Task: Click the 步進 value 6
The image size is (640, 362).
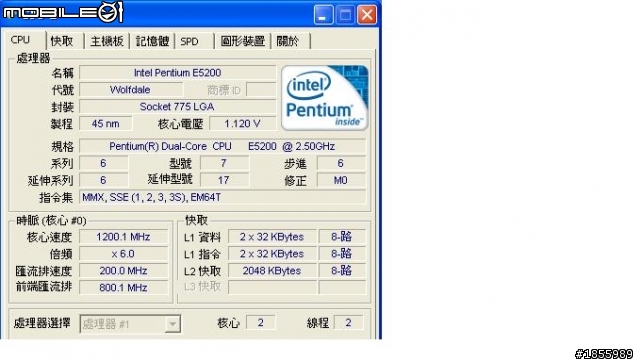Action: point(341,163)
